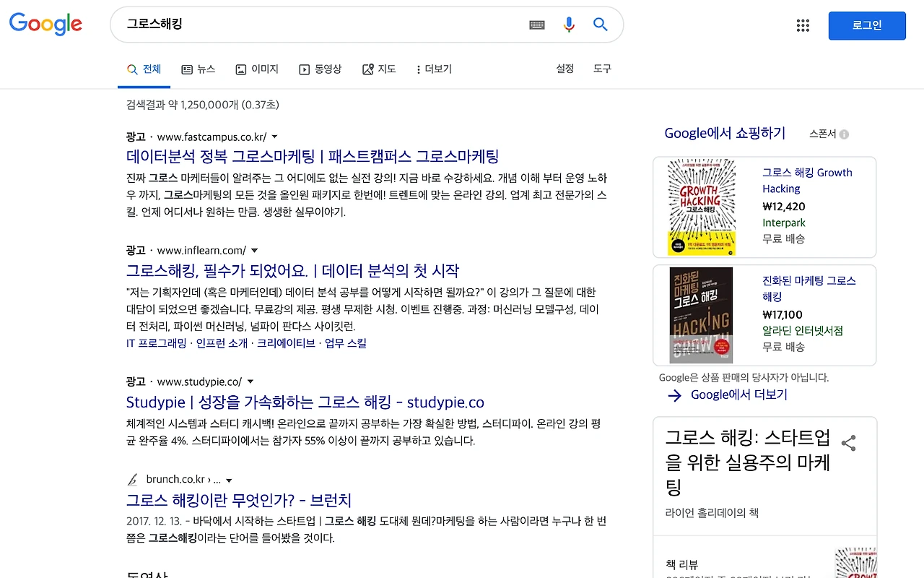Click the www.studypie.co/ ad URL
This screenshot has width=924, height=578.
199,381
